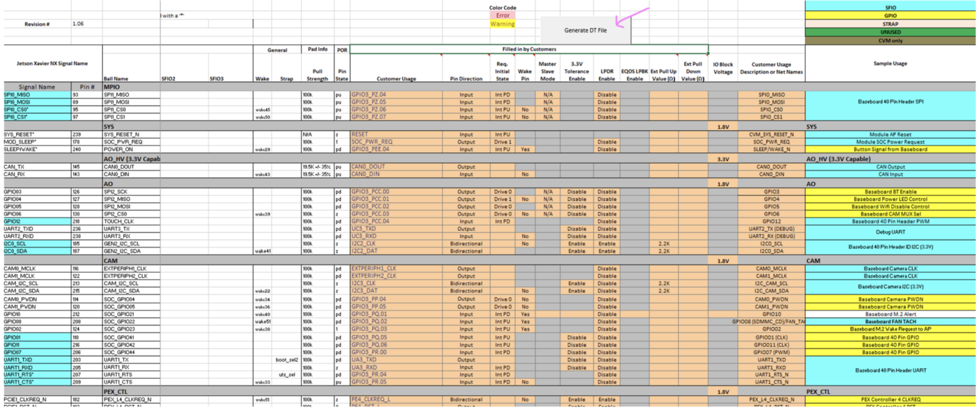980x410 pixels.
Task: Click the ufs_sel strap cell
Action: 288,374
